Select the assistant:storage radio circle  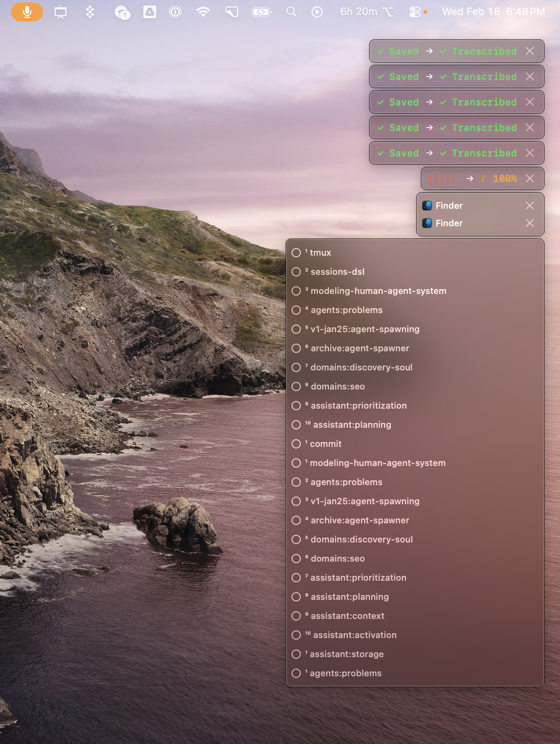click(x=296, y=654)
